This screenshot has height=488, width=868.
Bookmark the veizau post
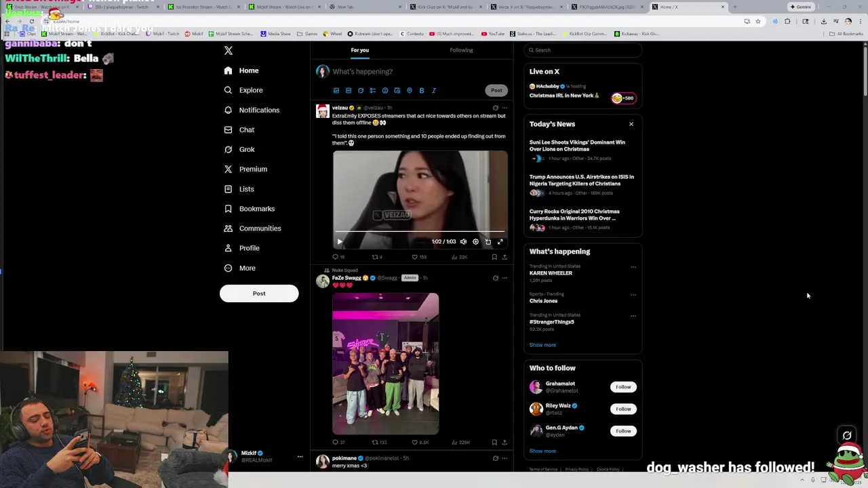click(x=494, y=257)
